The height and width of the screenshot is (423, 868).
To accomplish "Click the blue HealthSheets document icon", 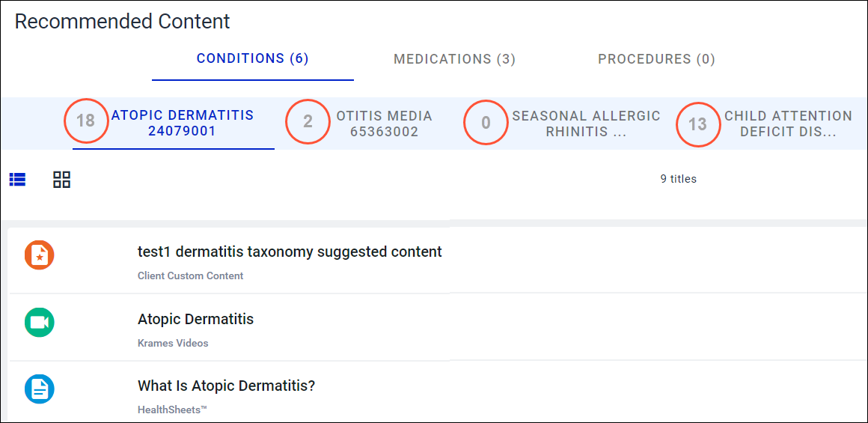I will [40, 389].
